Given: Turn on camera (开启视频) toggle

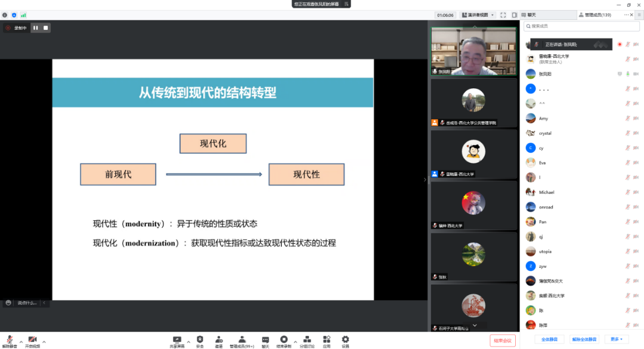Looking at the screenshot, I should pyautogui.click(x=32, y=340).
